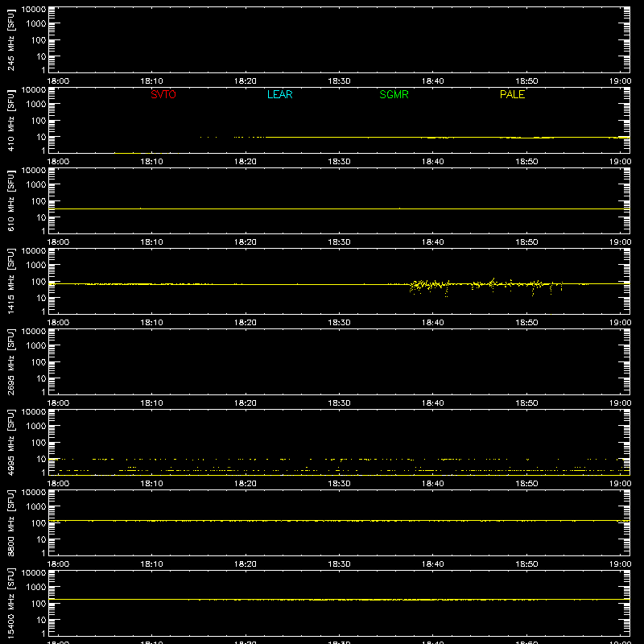The width and height of the screenshot is (644, 644).
Task: Click the 18:00 label under the 245 MHz panel
Action: 58,81
